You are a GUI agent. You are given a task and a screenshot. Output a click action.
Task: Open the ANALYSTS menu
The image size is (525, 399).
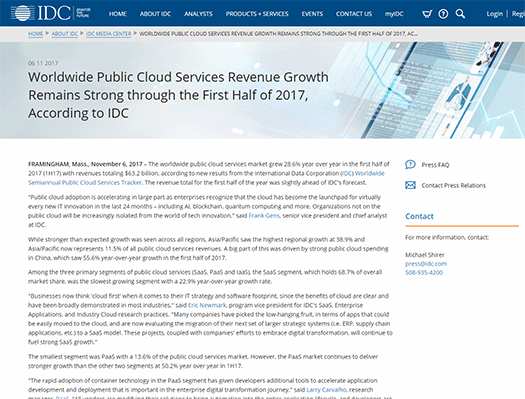click(x=198, y=14)
